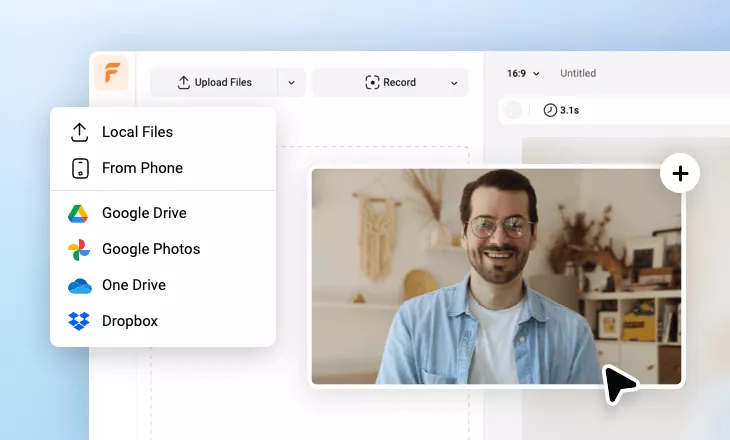Click the Record button
Image resolution: width=730 pixels, height=440 pixels.
click(390, 82)
